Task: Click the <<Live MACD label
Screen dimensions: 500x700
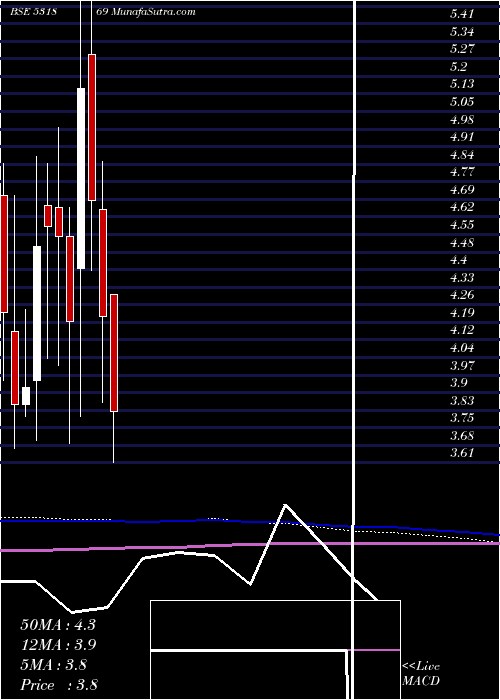Action: 421,674
